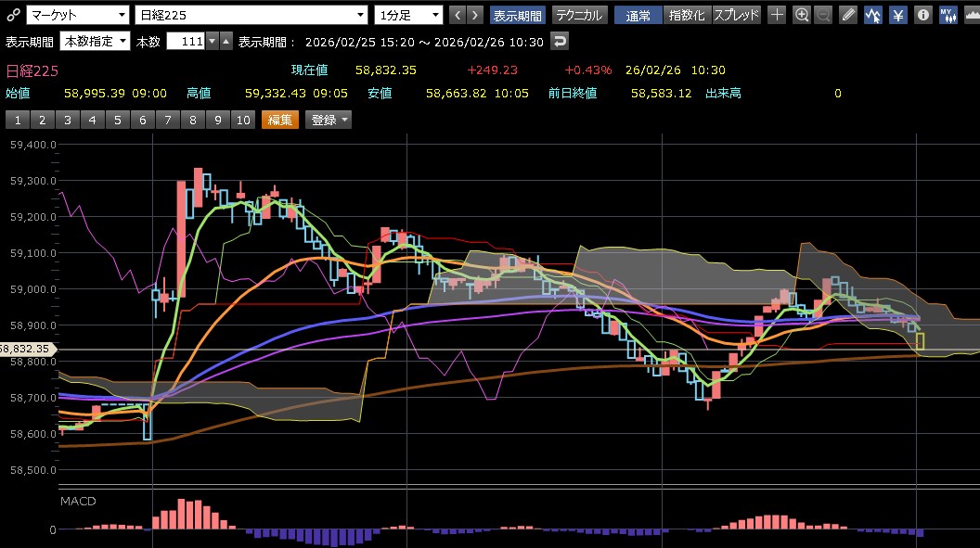Viewport: 980px width, 548px height.
Task: Zoom out the chart with minus magnifier
Action: click(823, 15)
